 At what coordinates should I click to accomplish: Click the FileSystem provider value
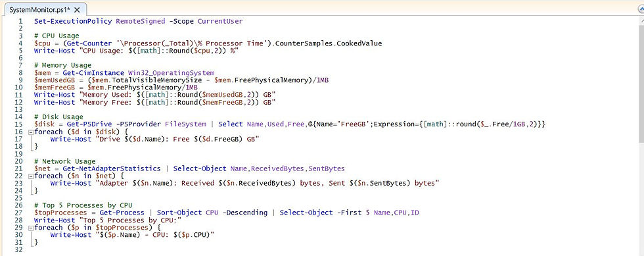coord(185,124)
